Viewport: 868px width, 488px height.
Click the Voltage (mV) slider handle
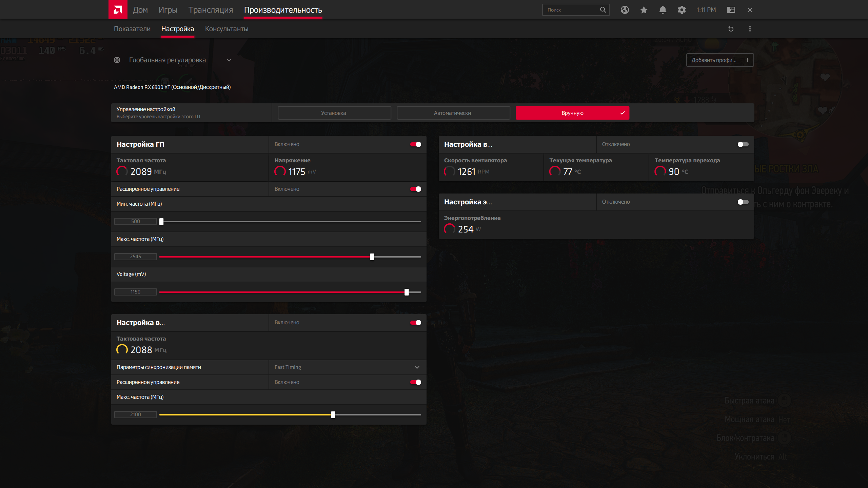pyautogui.click(x=407, y=292)
